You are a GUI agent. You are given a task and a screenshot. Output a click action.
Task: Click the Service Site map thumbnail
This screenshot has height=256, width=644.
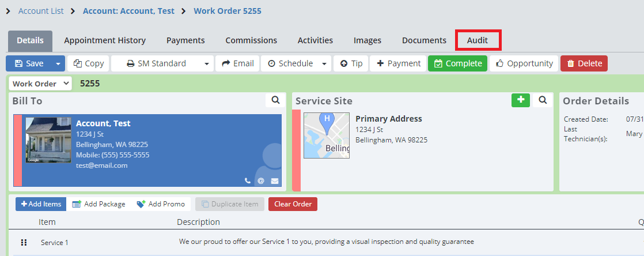click(326, 135)
